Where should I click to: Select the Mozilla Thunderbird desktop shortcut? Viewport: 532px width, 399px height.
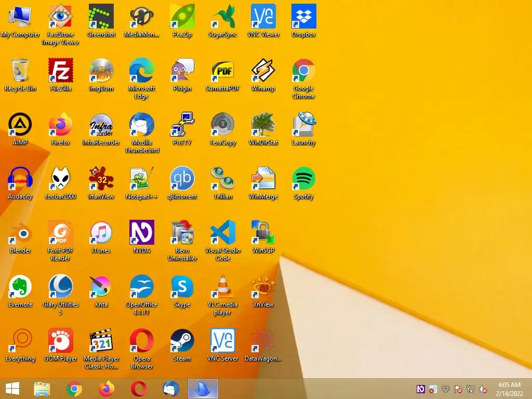[x=141, y=124]
